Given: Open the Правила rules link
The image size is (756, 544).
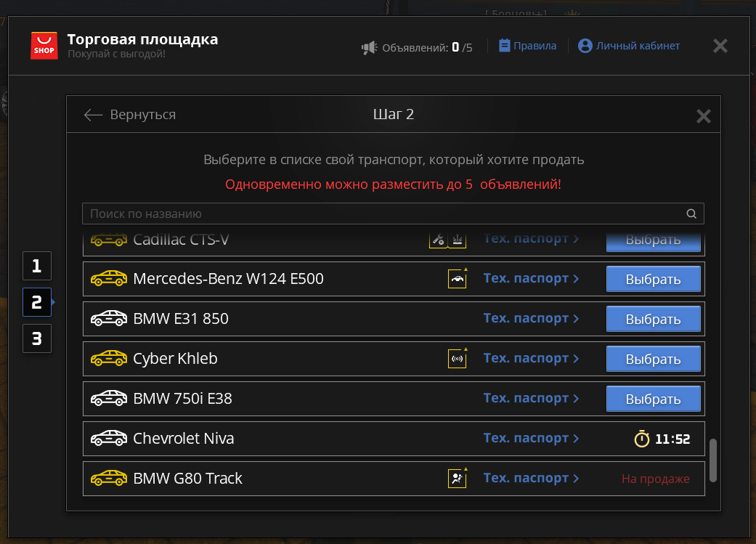Looking at the screenshot, I should [x=527, y=46].
